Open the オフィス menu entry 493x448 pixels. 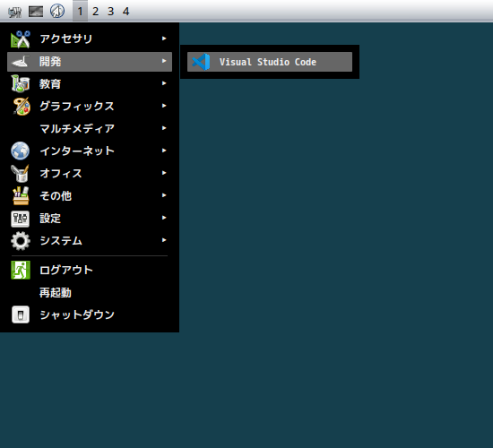pyautogui.click(x=90, y=173)
